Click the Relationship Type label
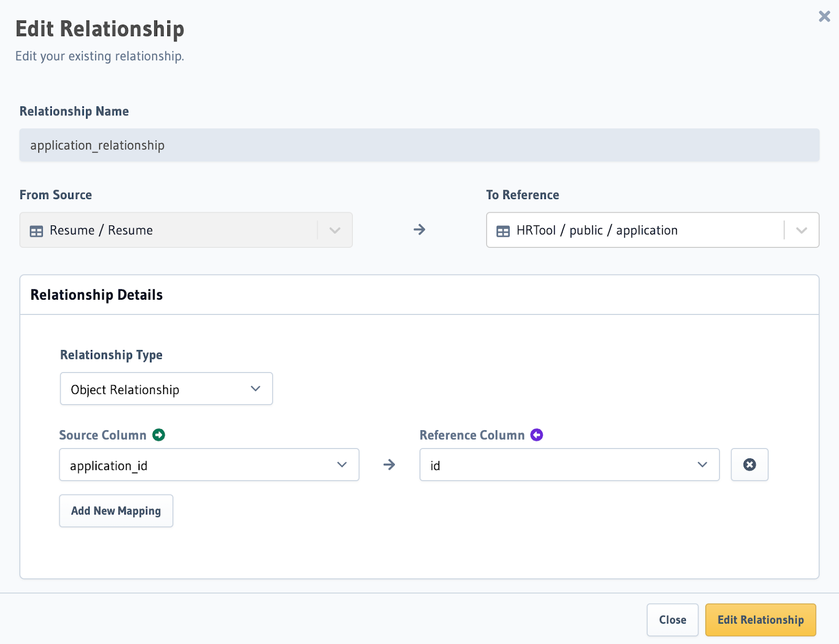 pos(111,355)
